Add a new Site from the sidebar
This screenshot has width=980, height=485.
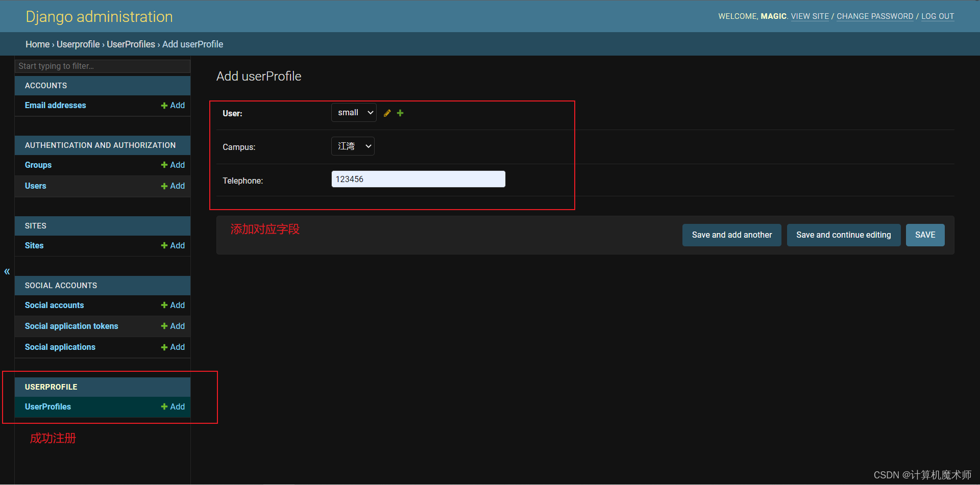(173, 245)
